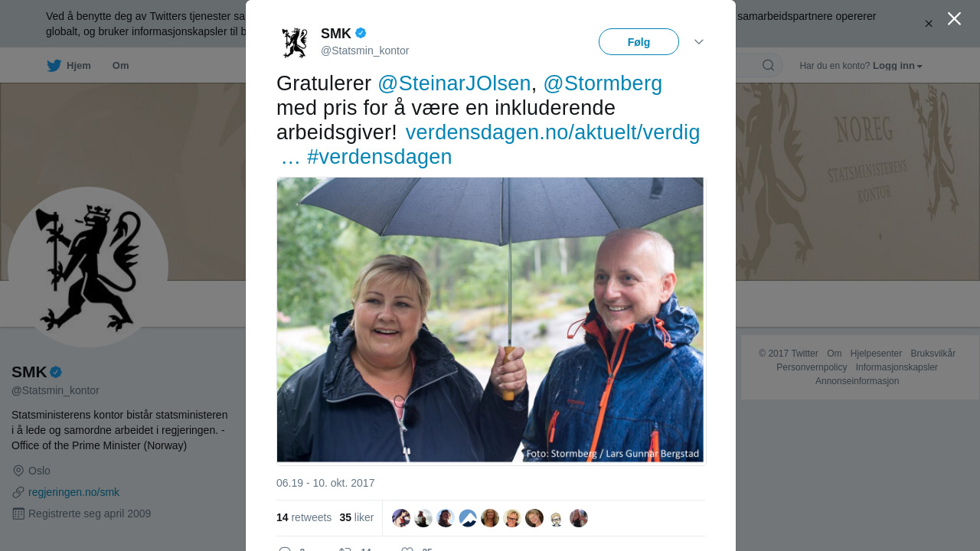This screenshot has width=980, height=551.
Task: Show the 35 liker list
Action: click(x=357, y=517)
